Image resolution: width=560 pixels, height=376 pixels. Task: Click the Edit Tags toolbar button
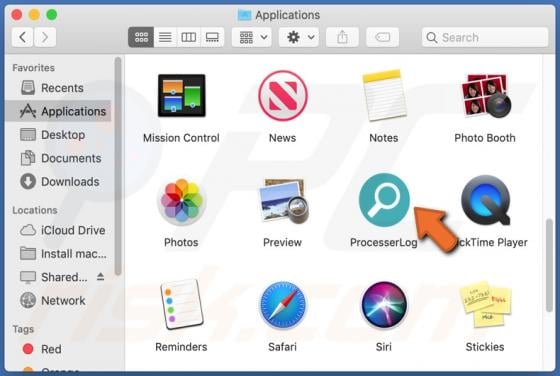coord(382,37)
